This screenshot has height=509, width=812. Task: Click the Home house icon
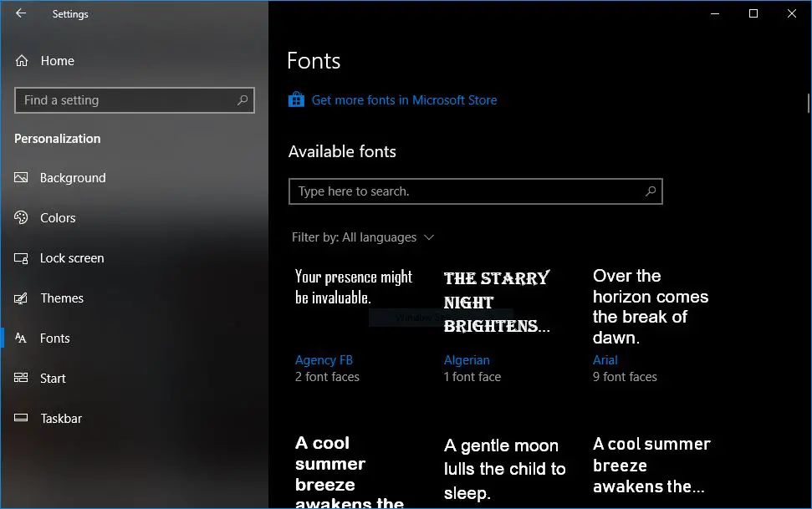click(22, 60)
